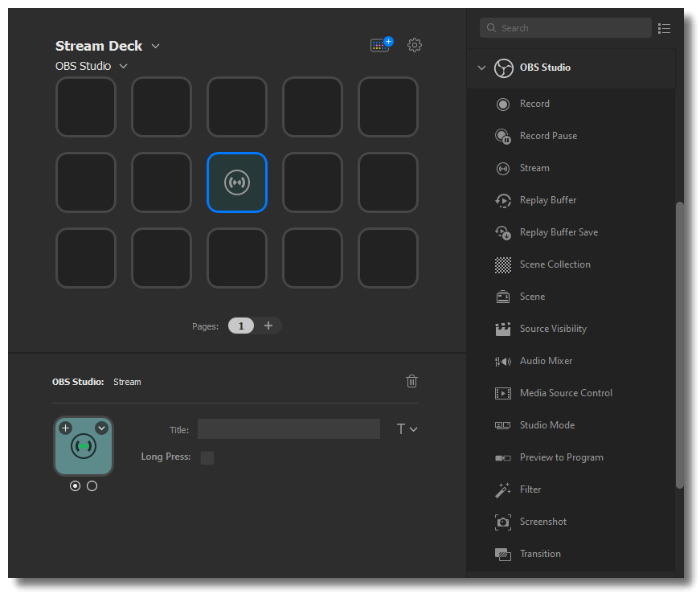
Task: Click the Filter magic wand icon
Action: (502, 490)
